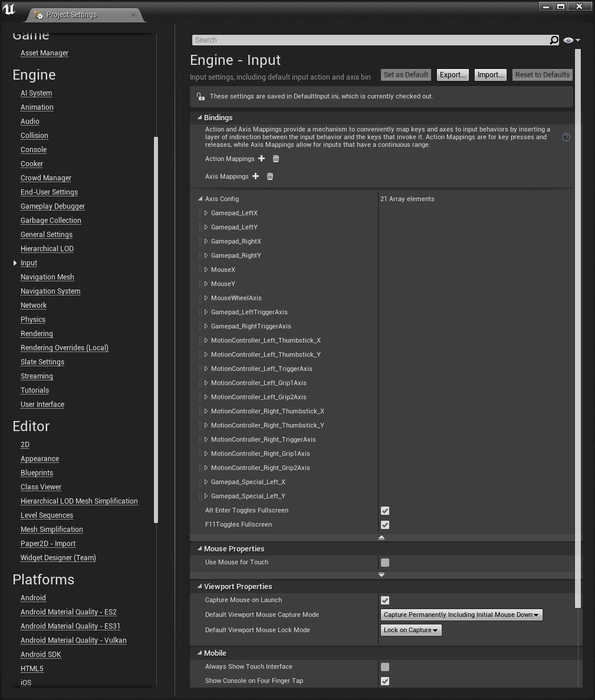Screen dimensions: 595x700
Task: Delete all Action Mappings with trash icon
Action: click(276, 159)
